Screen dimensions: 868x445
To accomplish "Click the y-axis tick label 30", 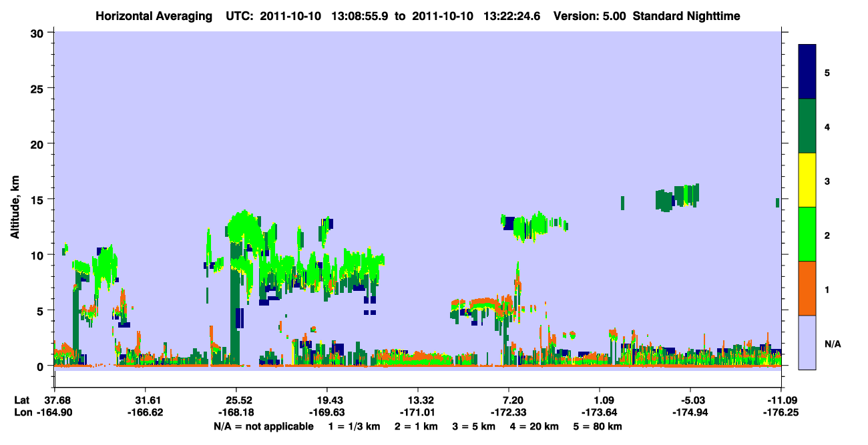I will (x=39, y=33).
